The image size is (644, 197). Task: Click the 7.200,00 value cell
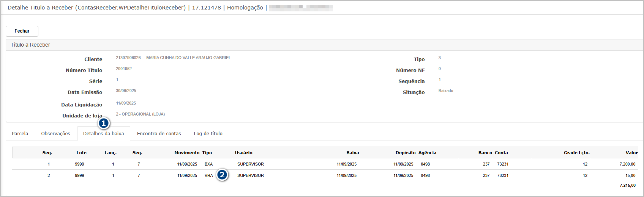(627, 164)
